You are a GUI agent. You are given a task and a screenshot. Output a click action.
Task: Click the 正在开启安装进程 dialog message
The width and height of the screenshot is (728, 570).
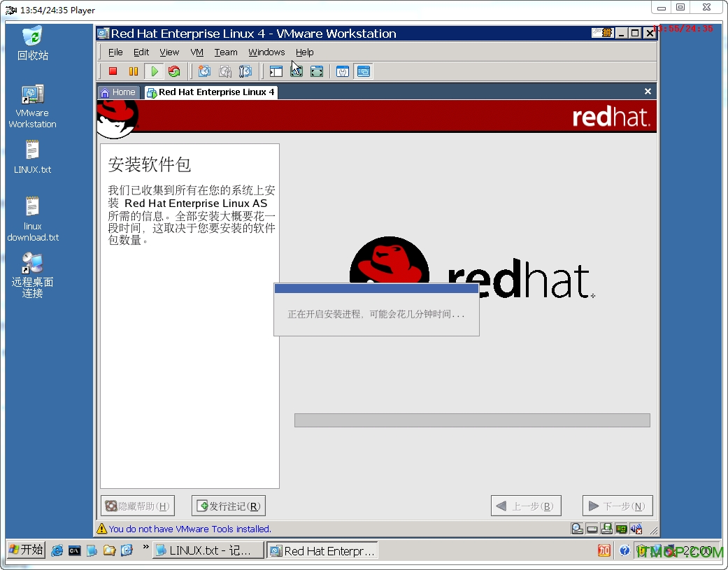point(376,314)
